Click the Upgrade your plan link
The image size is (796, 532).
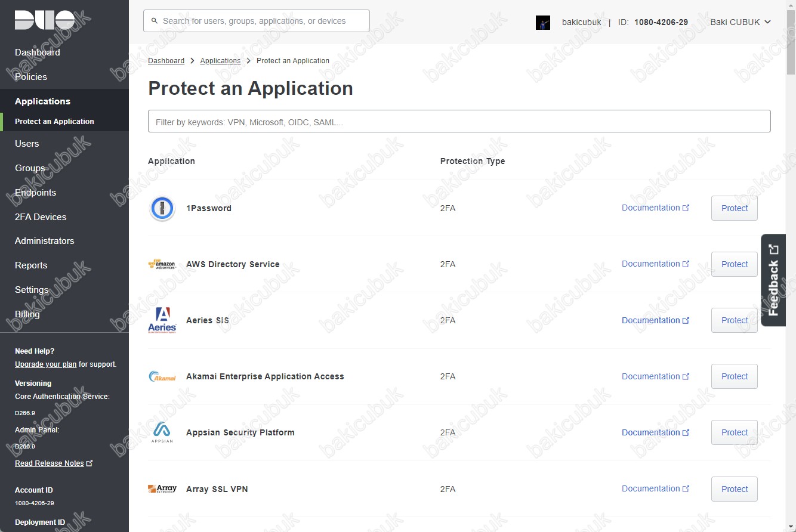[x=46, y=364]
